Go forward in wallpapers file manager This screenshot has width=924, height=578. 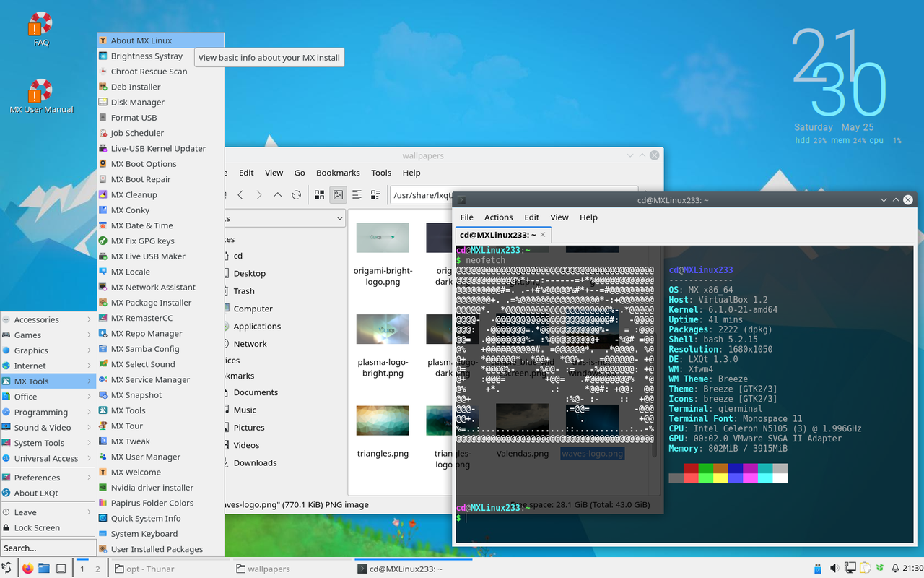[x=259, y=195]
